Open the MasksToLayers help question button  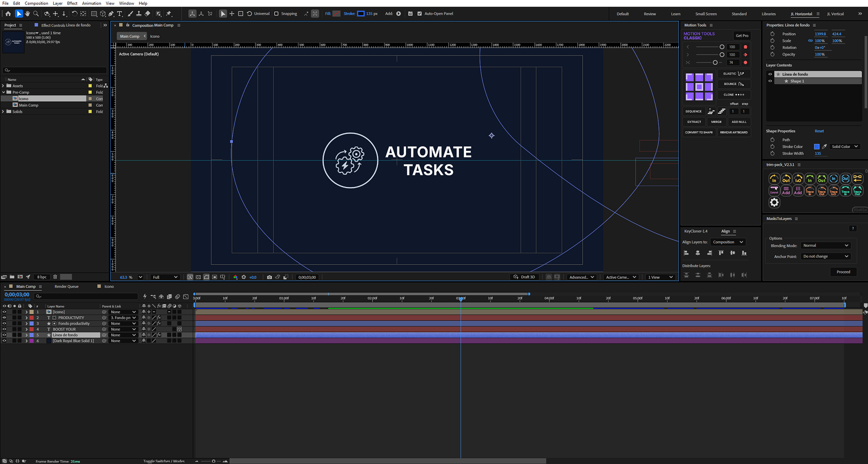852,229
